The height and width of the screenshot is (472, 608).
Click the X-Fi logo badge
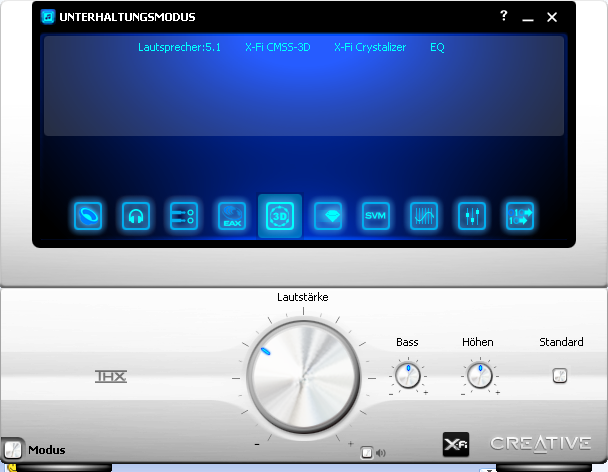click(456, 444)
